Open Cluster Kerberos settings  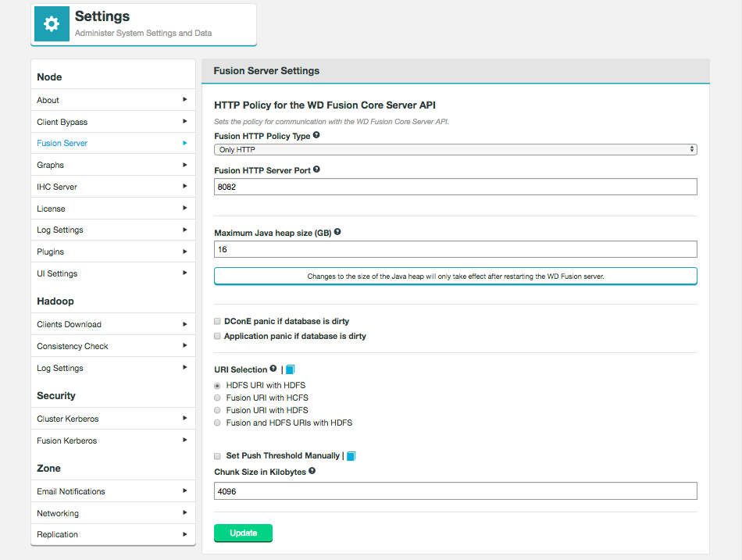click(x=113, y=419)
